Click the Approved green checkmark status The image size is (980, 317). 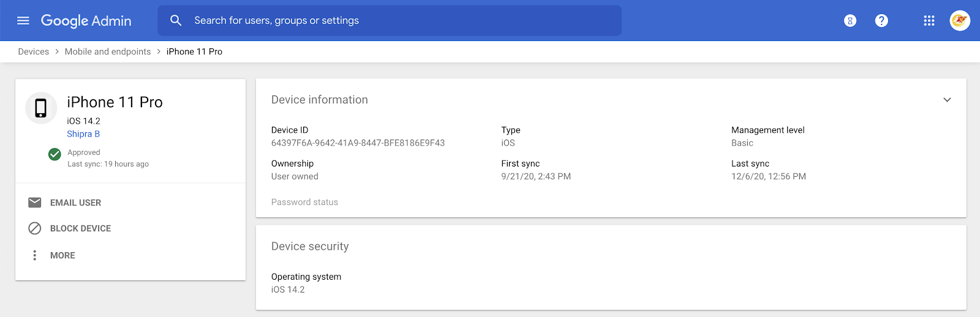pyautogui.click(x=55, y=154)
